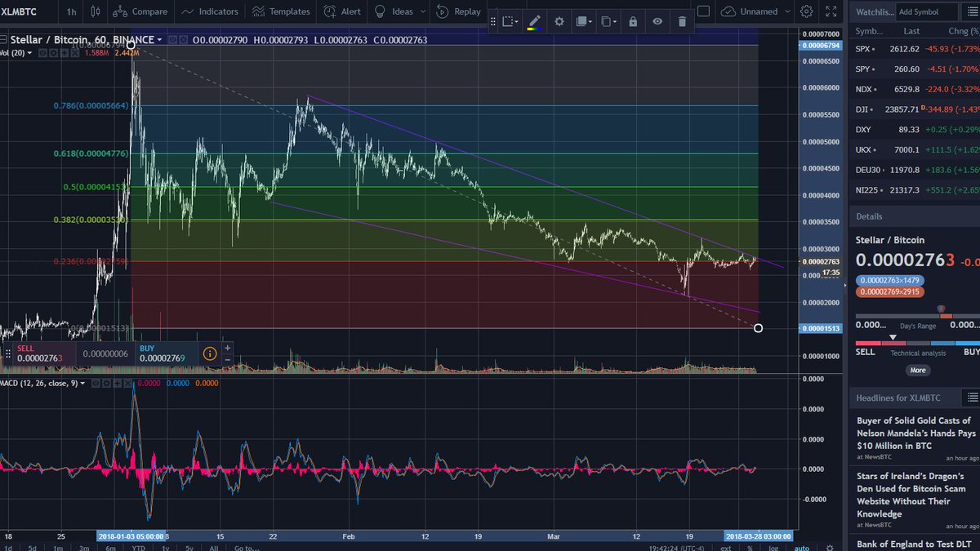Image resolution: width=980 pixels, height=551 pixels.
Task: Open the Compare symbols tool
Action: click(x=140, y=11)
